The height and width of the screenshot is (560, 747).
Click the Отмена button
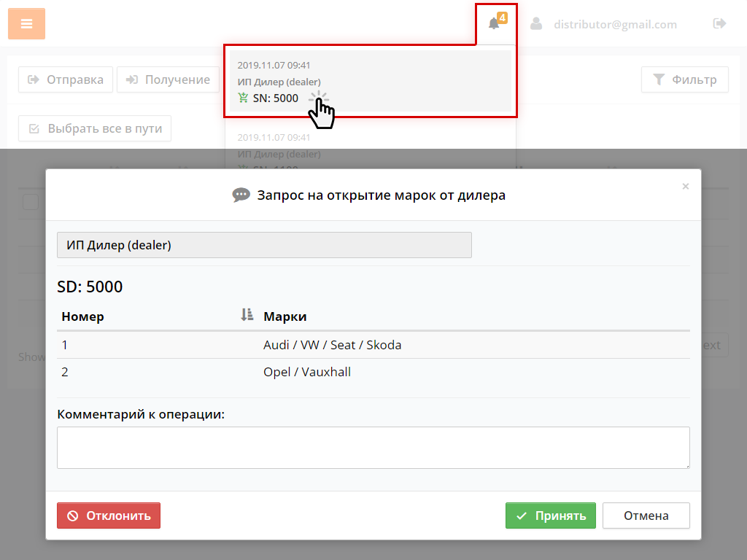point(646,516)
